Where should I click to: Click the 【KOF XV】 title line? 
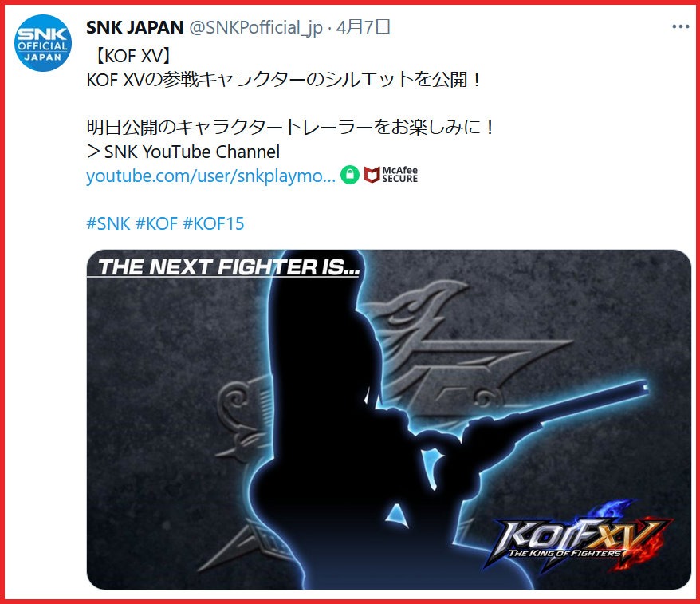point(133,57)
